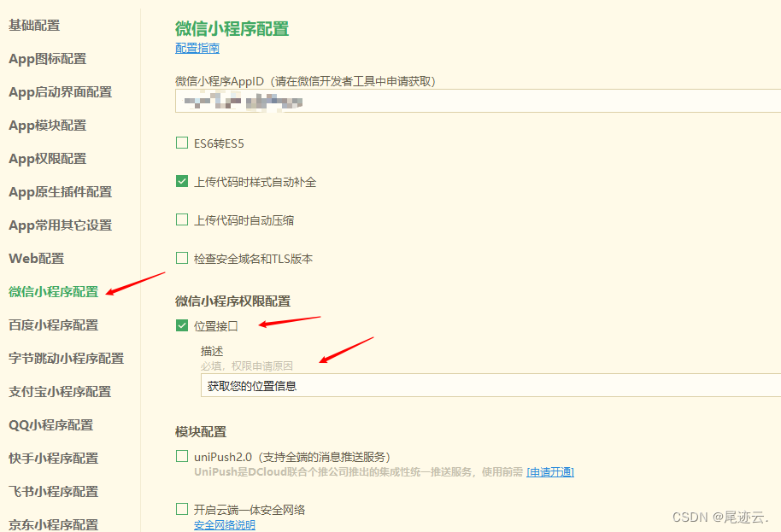The image size is (781, 532).
Task: Open 支付宝小程序配置
Action: [x=60, y=392]
